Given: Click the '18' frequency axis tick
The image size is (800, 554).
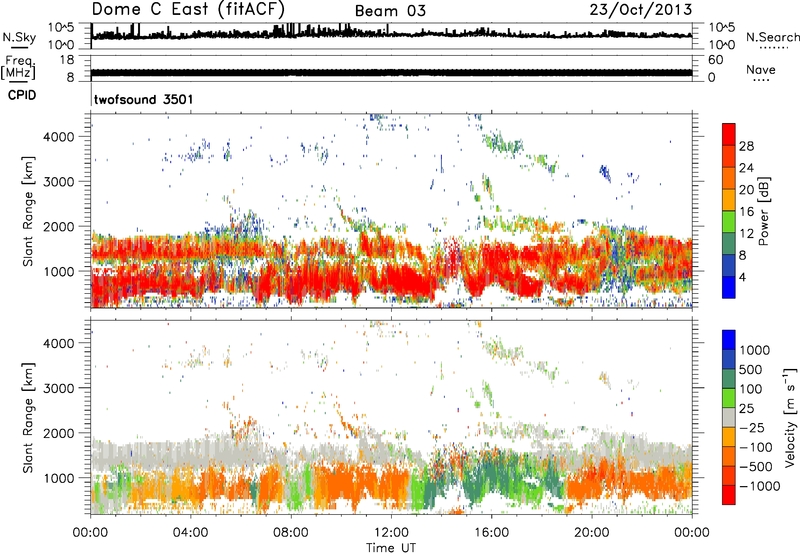Looking at the screenshot, I should 67,60.
